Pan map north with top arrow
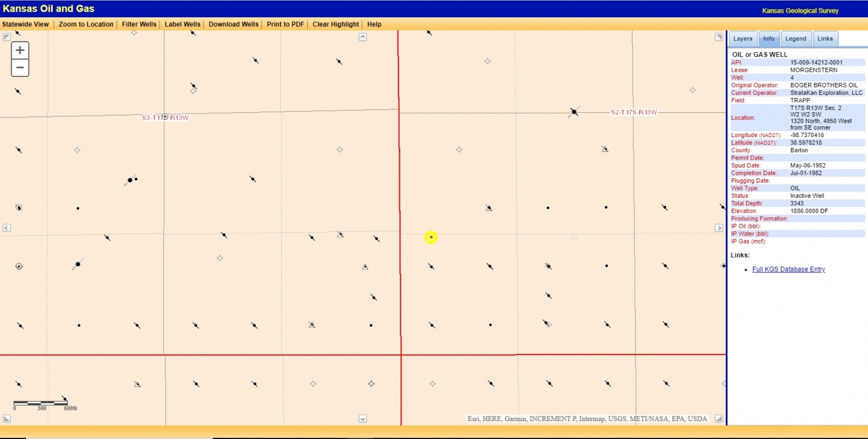This screenshot has height=439, width=868. point(363,37)
